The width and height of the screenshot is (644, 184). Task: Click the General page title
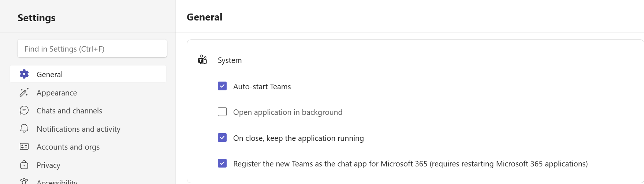point(204,17)
